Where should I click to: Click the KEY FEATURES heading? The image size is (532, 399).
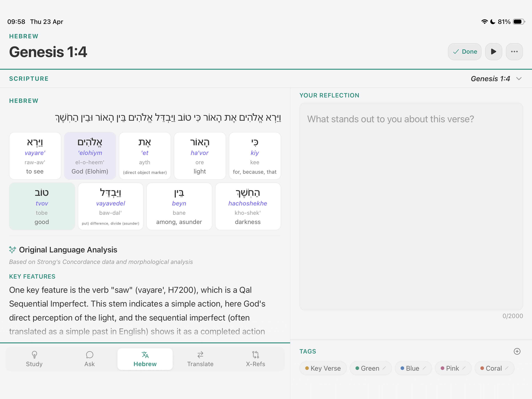coord(32,276)
